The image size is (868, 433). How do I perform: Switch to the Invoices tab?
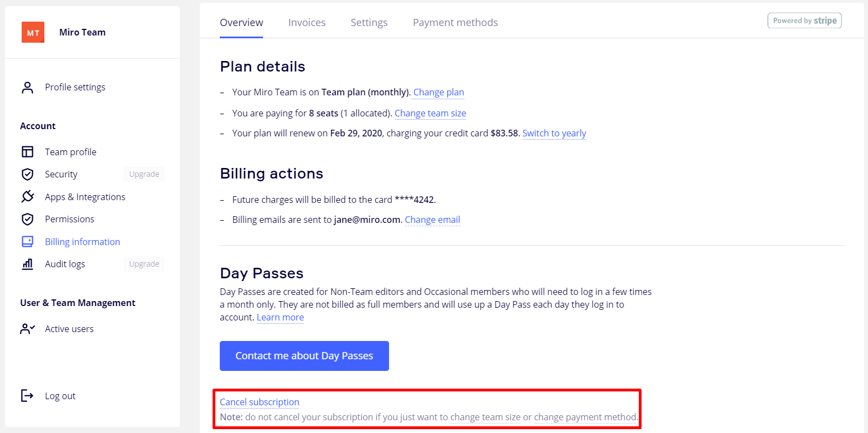pyautogui.click(x=306, y=23)
